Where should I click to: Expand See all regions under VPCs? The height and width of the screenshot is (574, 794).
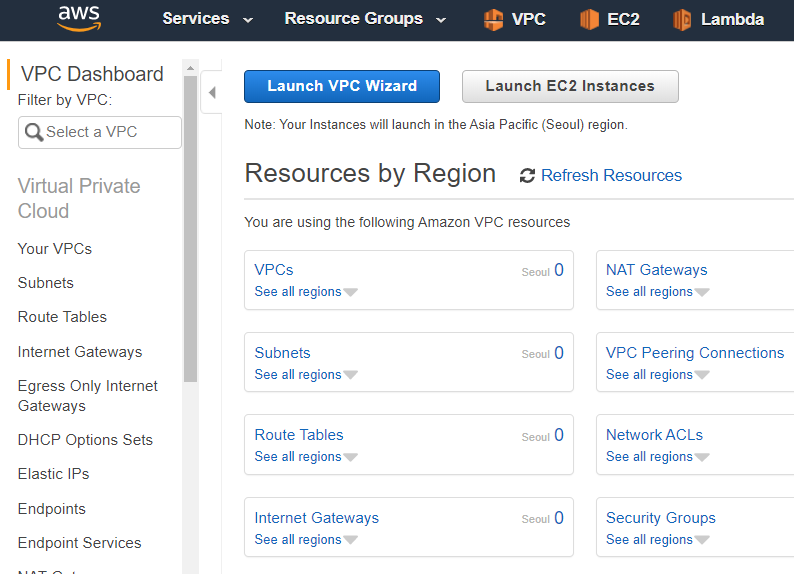point(306,292)
